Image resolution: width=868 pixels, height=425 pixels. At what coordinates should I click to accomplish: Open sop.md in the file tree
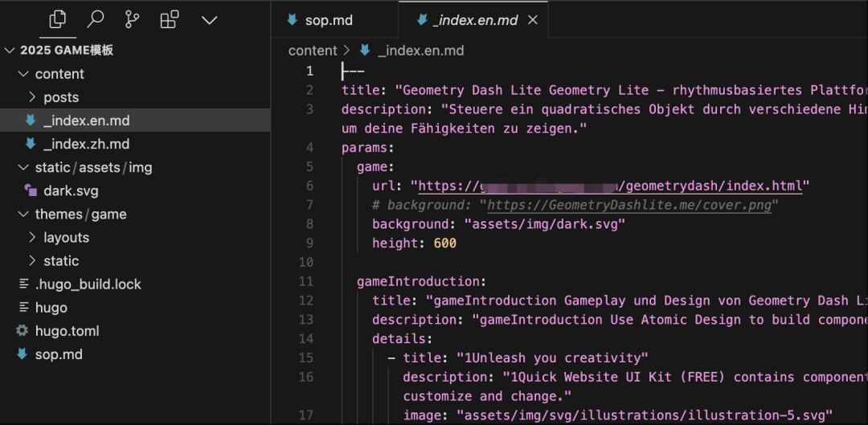[135, 354]
